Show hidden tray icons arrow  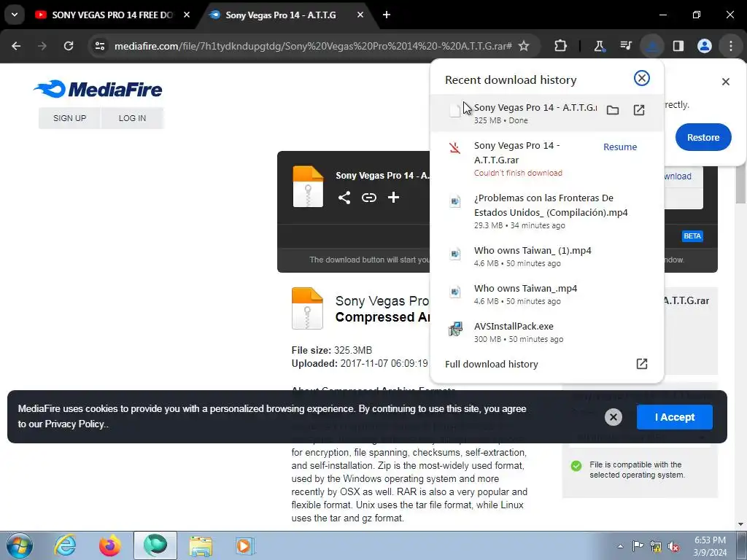(x=620, y=546)
